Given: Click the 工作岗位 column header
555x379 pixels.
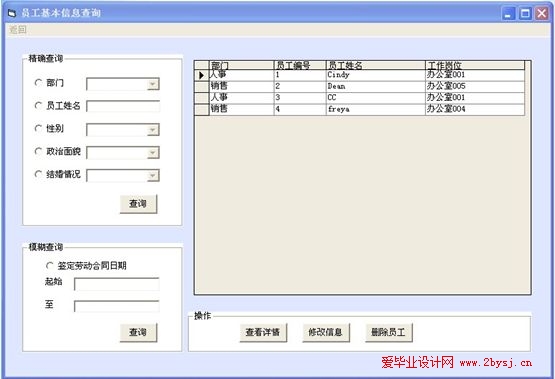Looking at the screenshot, I should click(475, 65).
